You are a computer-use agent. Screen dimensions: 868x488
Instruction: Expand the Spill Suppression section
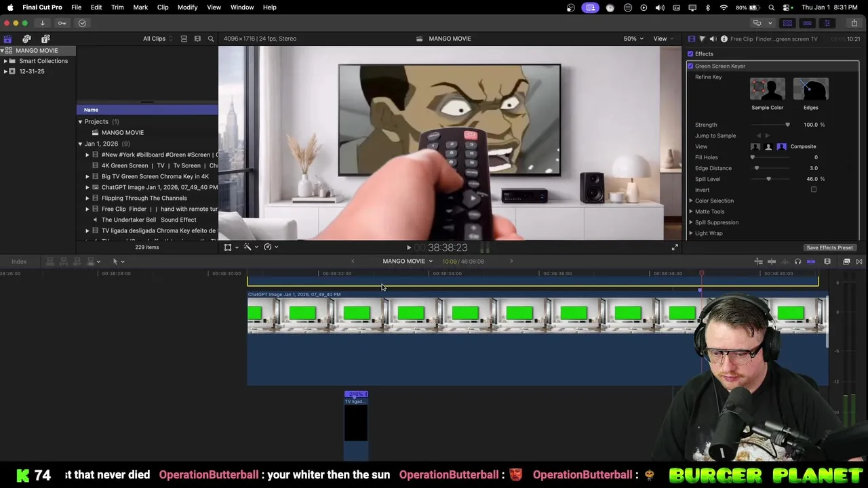coord(691,222)
